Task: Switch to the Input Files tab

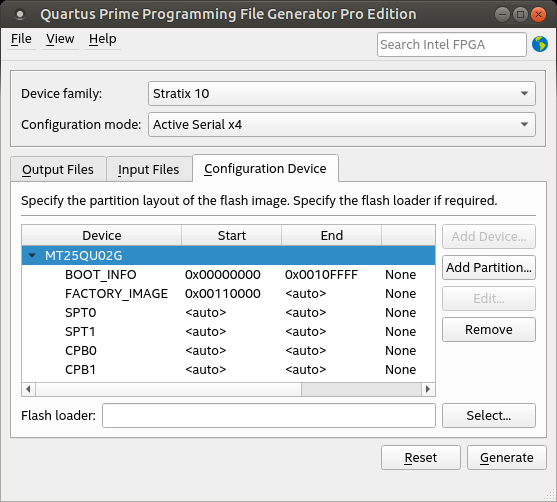Action: click(149, 169)
